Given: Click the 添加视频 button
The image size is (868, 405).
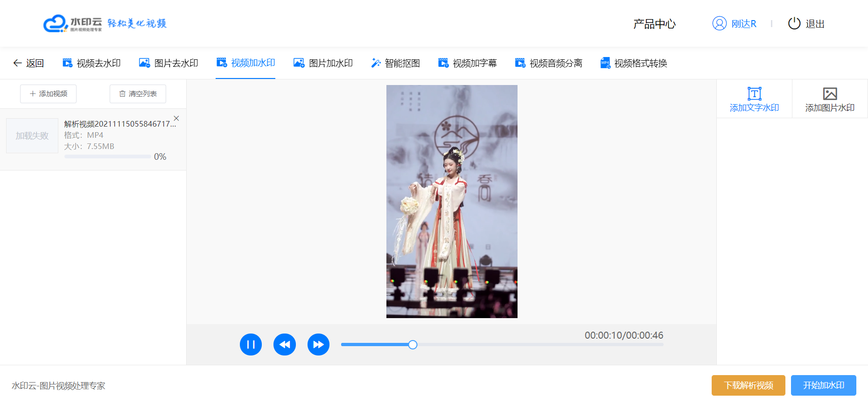Looking at the screenshot, I should [x=48, y=94].
